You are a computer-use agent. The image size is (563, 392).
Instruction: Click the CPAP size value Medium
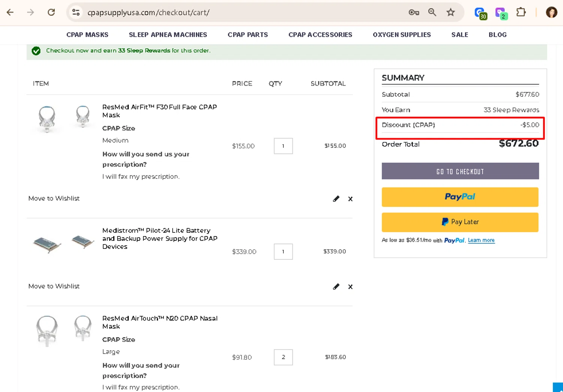115,140
